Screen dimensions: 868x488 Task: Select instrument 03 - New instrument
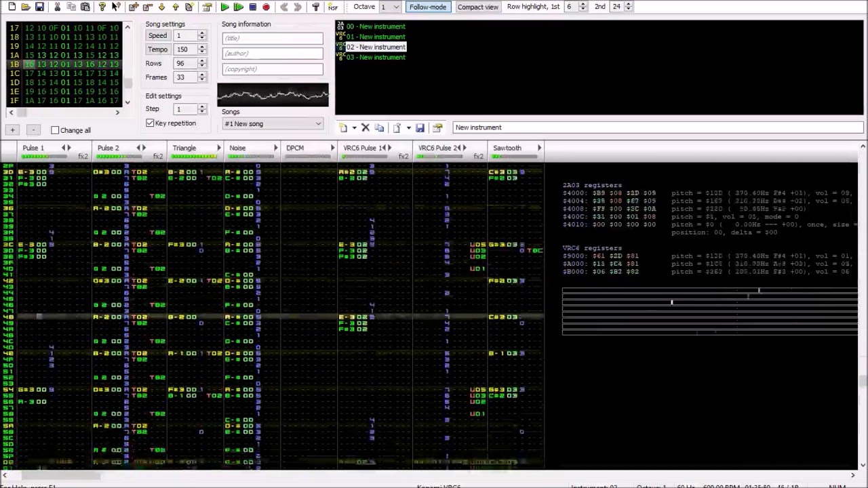376,58
